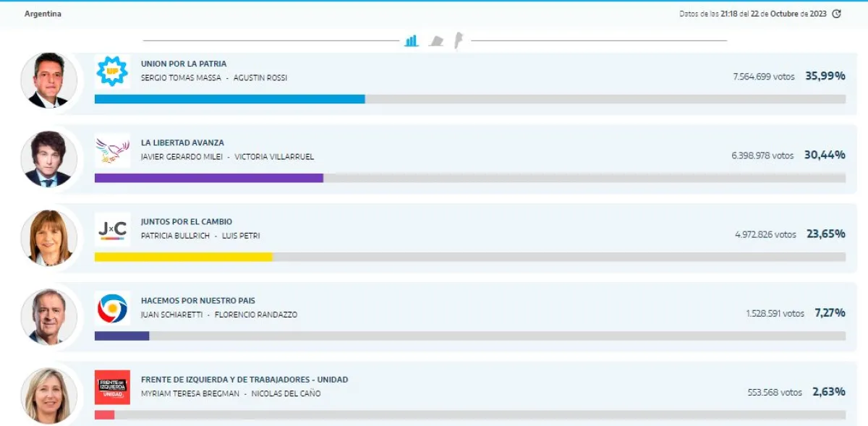The height and width of the screenshot is (426, 868).
Task: Click the Union por la Patria party logo
Action: pos(112,72)
